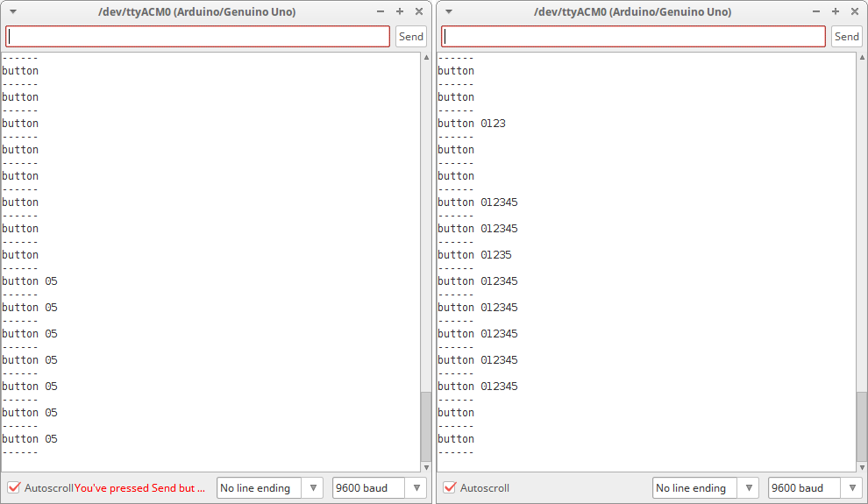The width and height of the screenshot is (868, 504).
Task: Close the right serial monitor window
Action: 855,11
